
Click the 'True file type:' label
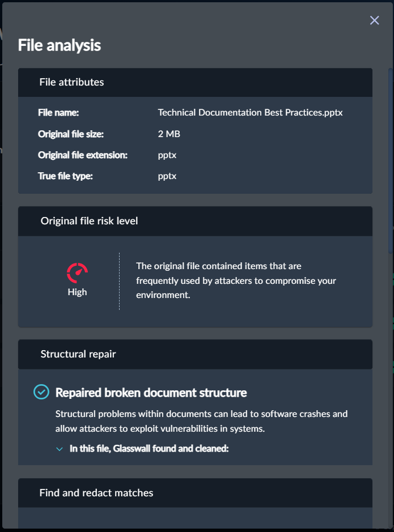point(65,176)
